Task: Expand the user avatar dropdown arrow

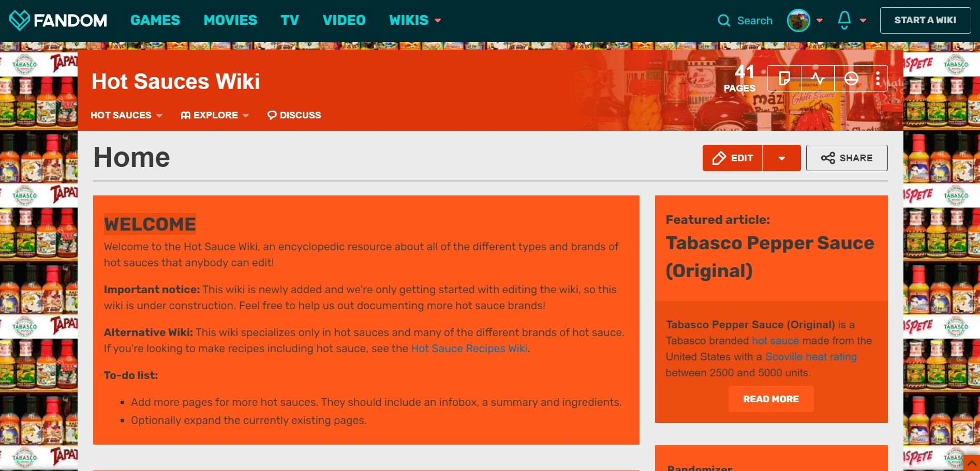Action: (820, 21)
